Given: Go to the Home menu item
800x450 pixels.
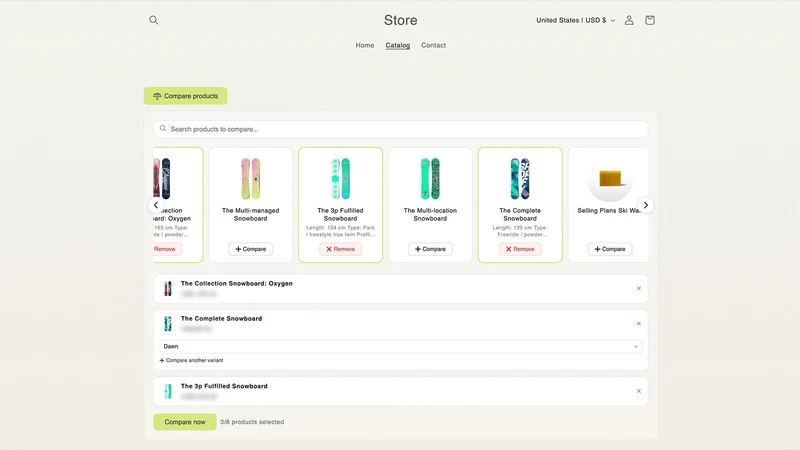Looking at the screenshot, I should (x=365, y=45).
